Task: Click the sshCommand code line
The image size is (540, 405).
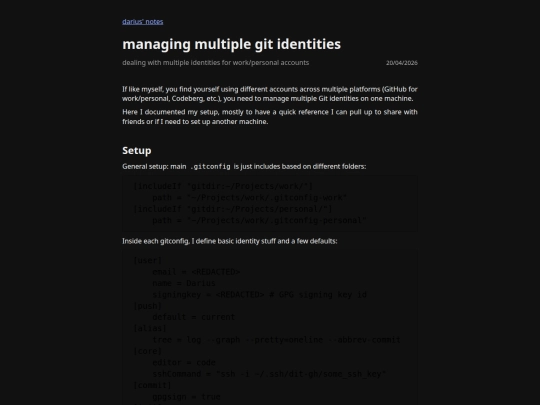Action: 269,374
